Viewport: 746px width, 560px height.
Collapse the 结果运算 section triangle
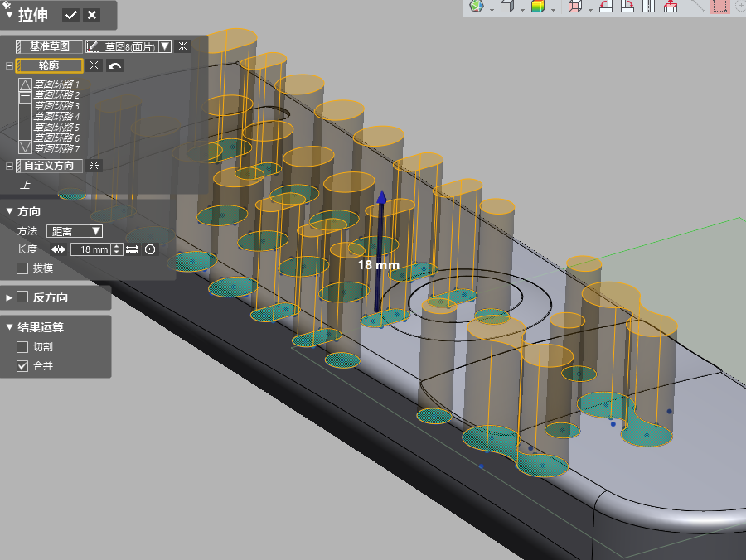(x=9, y=326)
